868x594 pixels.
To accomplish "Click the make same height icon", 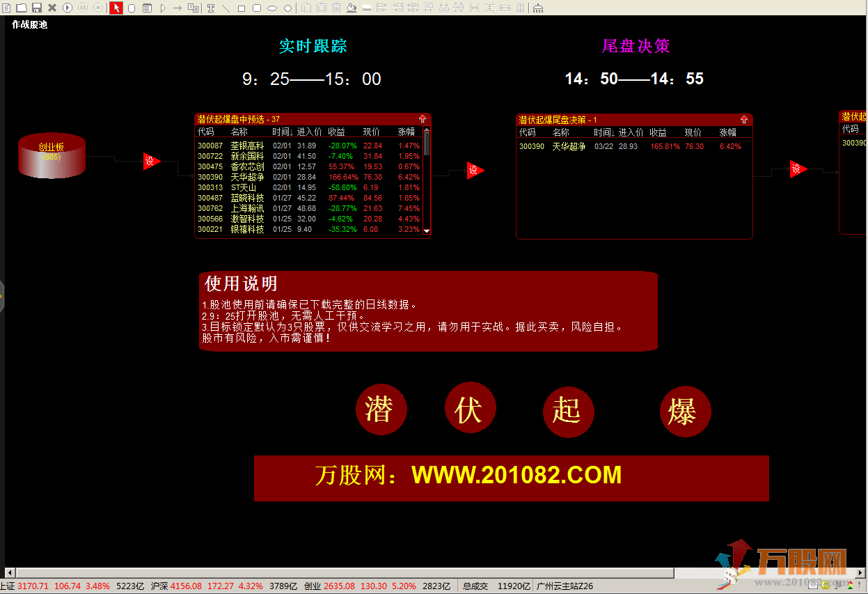I will click(520, 8).
